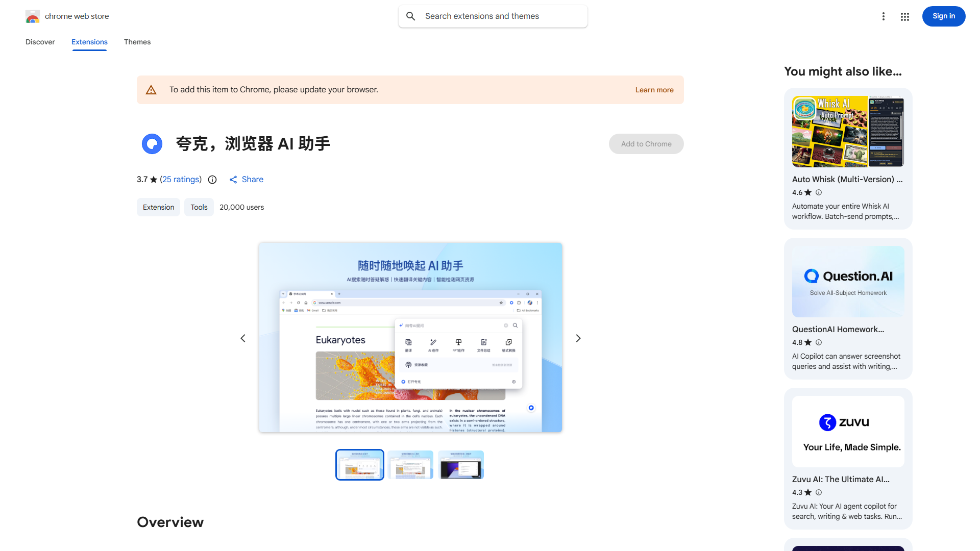980x551 pixels.
Task: Open the Google apps grid menu
Action: 904,16
